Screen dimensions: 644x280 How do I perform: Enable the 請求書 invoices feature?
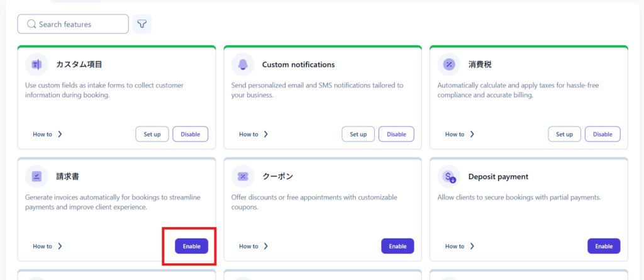click(191, 246)
